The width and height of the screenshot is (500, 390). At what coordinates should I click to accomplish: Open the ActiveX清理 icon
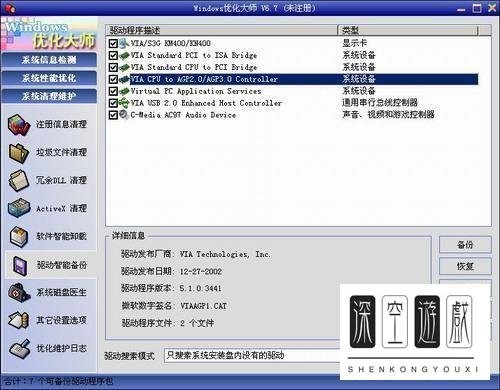pyautogui.click(x=19, y=208)
